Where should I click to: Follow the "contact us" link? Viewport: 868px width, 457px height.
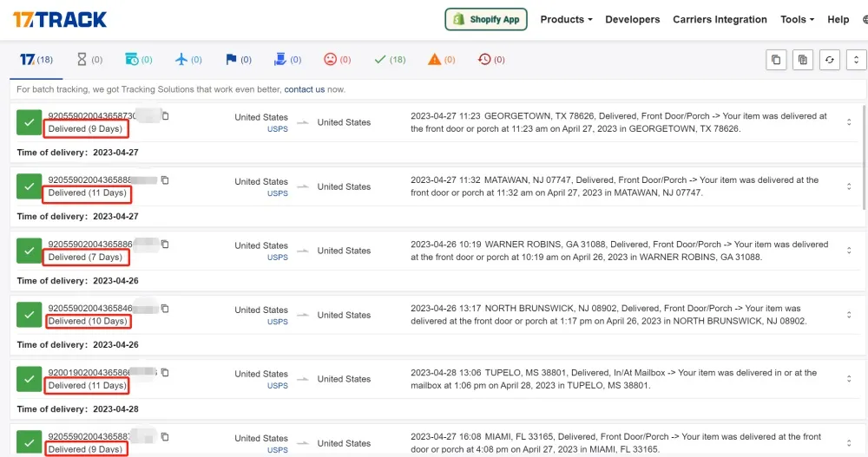tap(304, 89)
